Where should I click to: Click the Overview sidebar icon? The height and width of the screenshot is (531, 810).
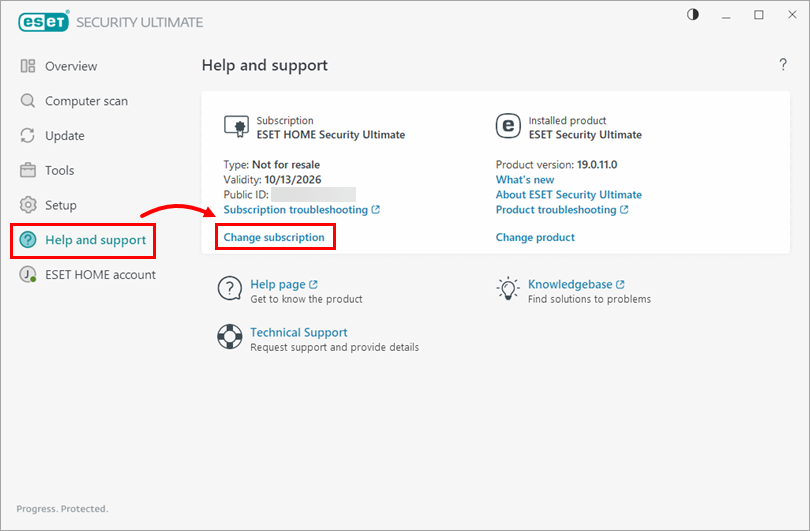click(x=28, y=66)
